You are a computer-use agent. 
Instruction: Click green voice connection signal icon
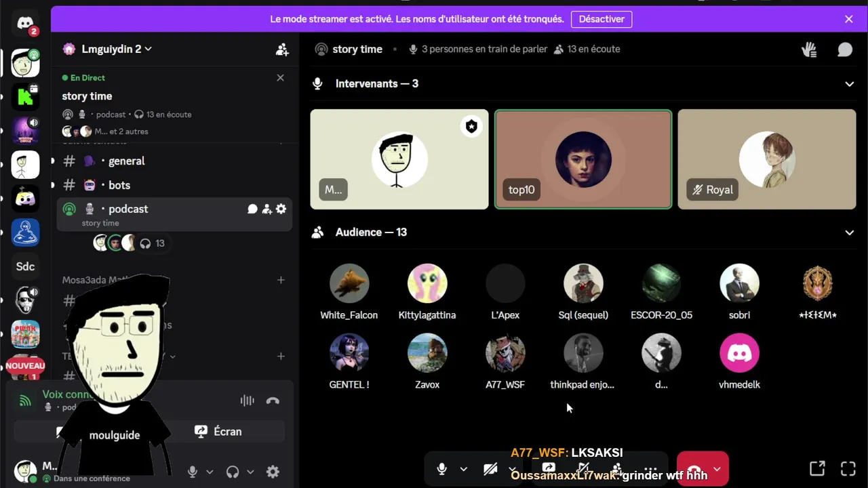[x=25, y=401]
